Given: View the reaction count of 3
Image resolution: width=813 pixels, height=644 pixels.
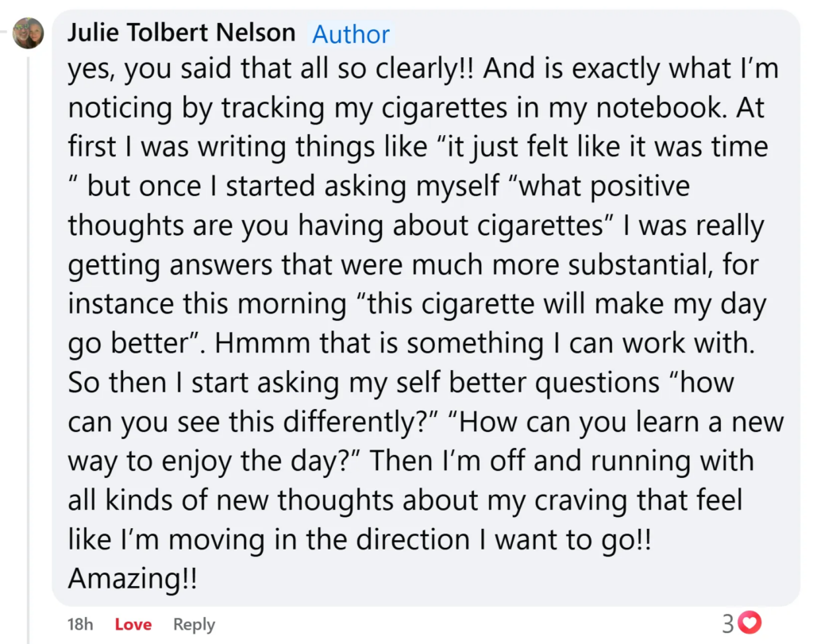Looking at the screenshot, I should [728, 623].
